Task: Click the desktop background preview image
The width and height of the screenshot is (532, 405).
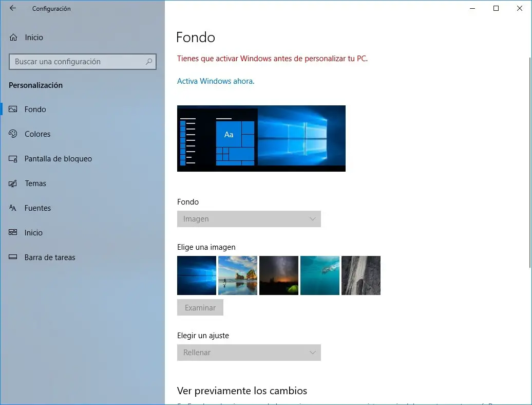Action: click(261, 138)
